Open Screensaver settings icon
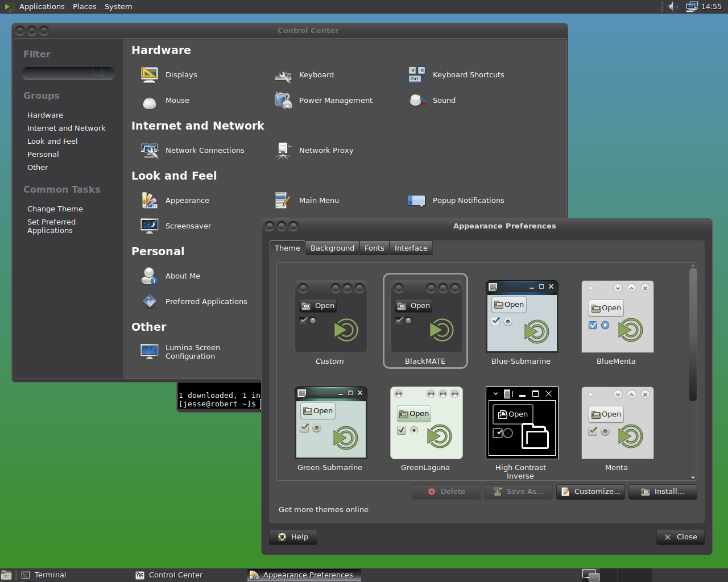The height and width of the screenshot is (582, 728). [150, 226]
